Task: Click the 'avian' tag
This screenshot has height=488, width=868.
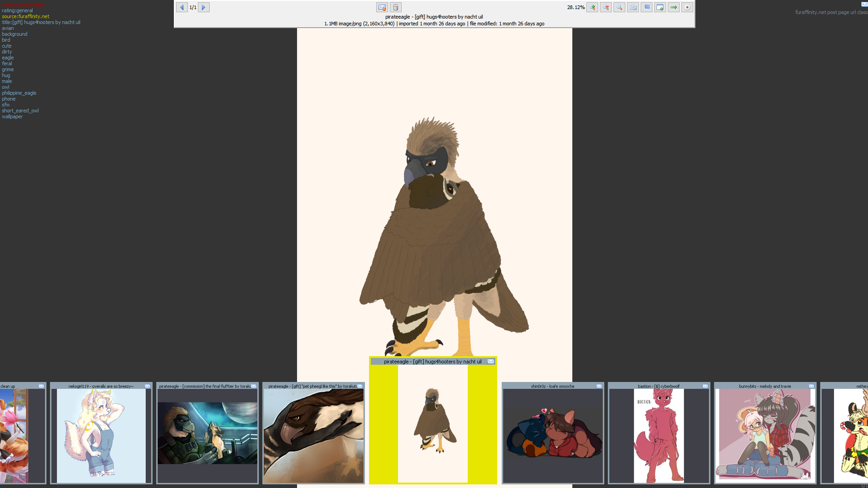Action: (8, 28)
